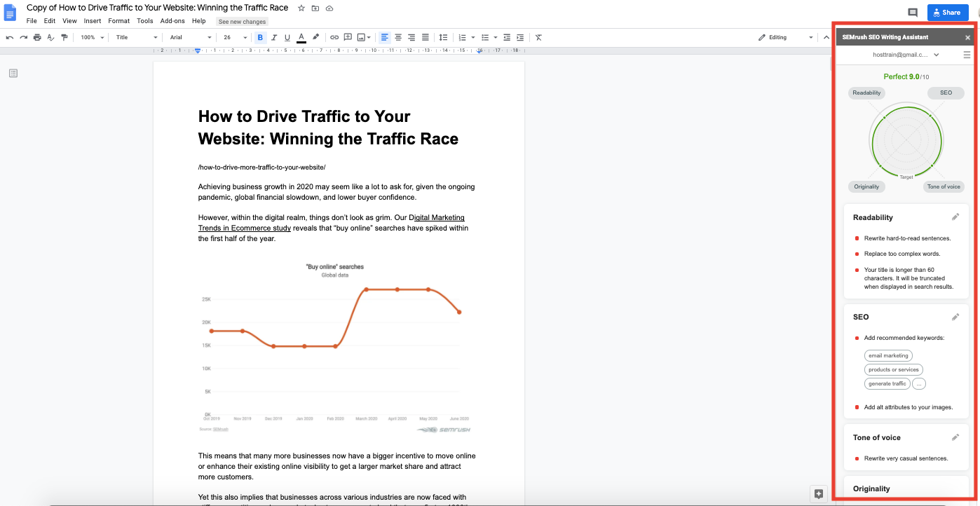This screenshot has height=506, width=980.
Task: Insert an image via the toolbar icon
Action: (x=360, y=37)
